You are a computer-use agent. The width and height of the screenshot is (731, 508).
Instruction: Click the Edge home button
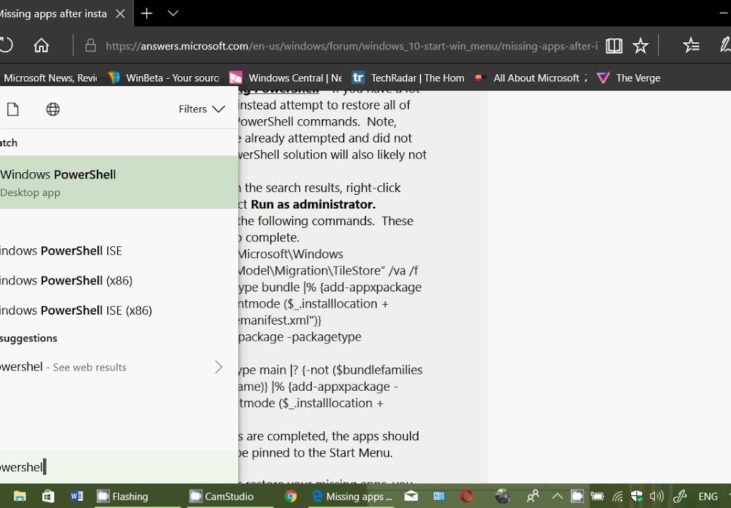(41, 45)
